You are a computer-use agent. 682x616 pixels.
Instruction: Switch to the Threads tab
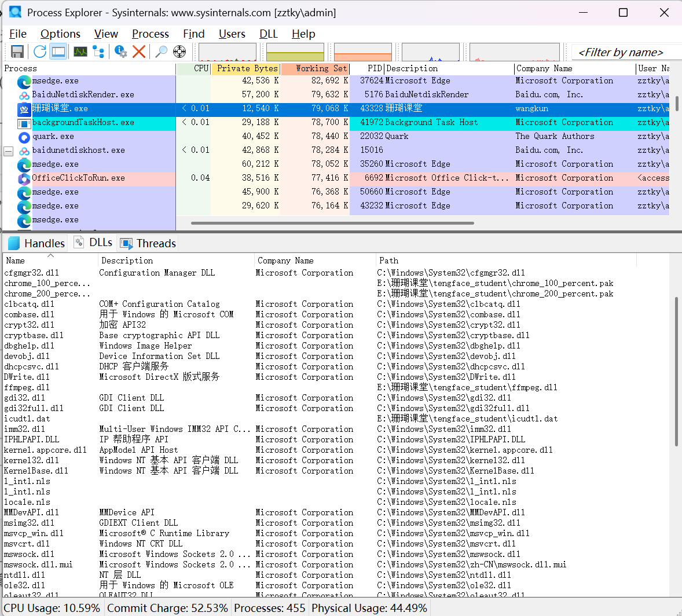coord(148,243)
